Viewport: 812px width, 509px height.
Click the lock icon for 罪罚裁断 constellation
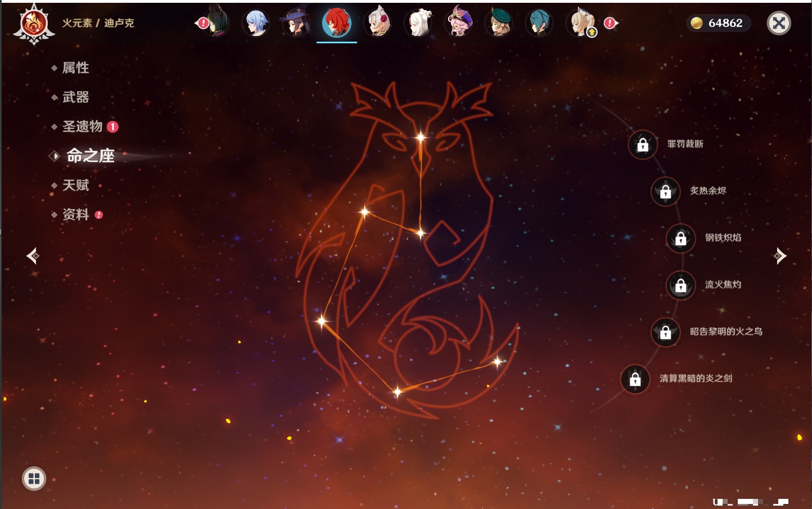(x=643, y=145)
